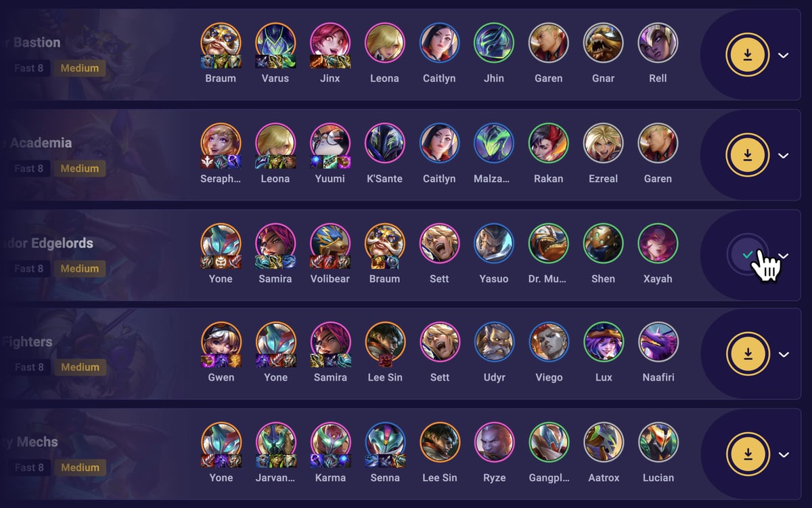Image resolution: width=812 pixels, height=508 pixels.
Task: Toggle the checked import button on the Edgelords row
Action: (x=748, y=255)
